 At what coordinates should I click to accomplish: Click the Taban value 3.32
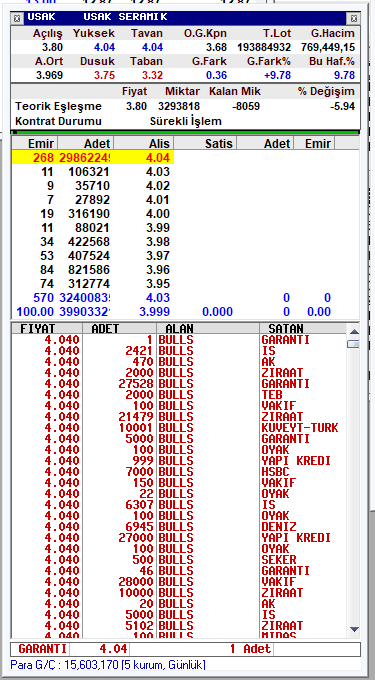point(152,75)
